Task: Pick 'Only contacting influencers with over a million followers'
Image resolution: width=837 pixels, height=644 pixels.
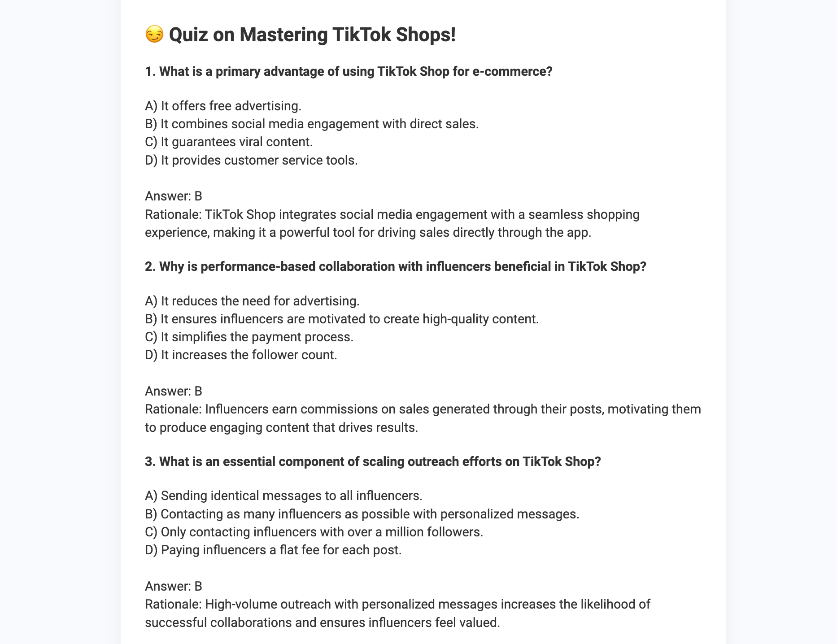Action: click(x=314, y=532)
